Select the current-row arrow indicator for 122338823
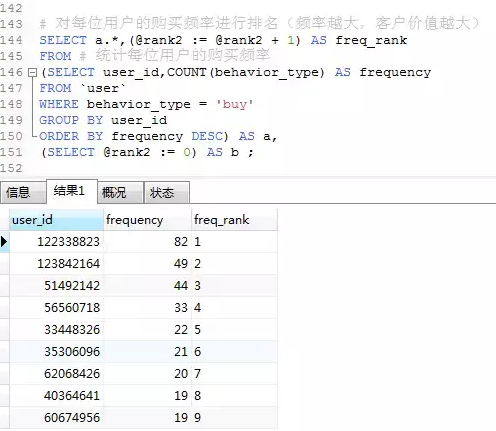This screenshot has height=431, width=496. [x=4, y=241]
